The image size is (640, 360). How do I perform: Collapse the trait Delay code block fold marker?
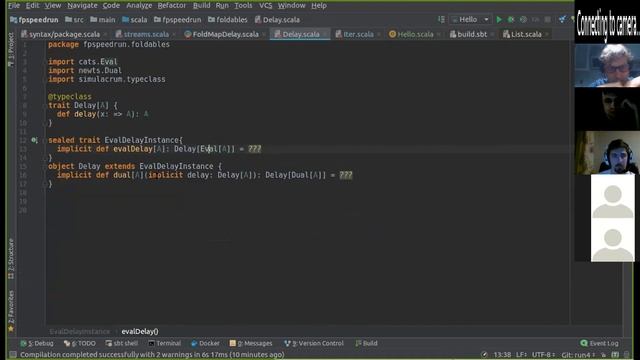(44, 105)
